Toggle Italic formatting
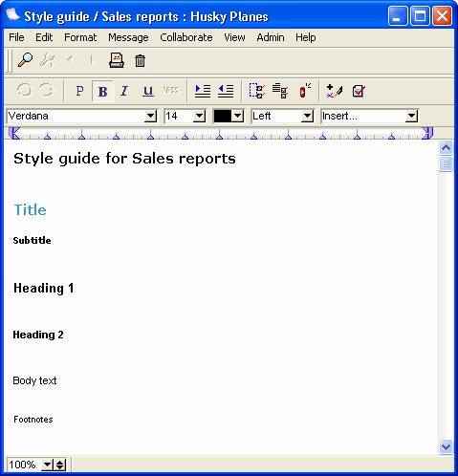This screenshot has width=458, height=476. [124, 91]
